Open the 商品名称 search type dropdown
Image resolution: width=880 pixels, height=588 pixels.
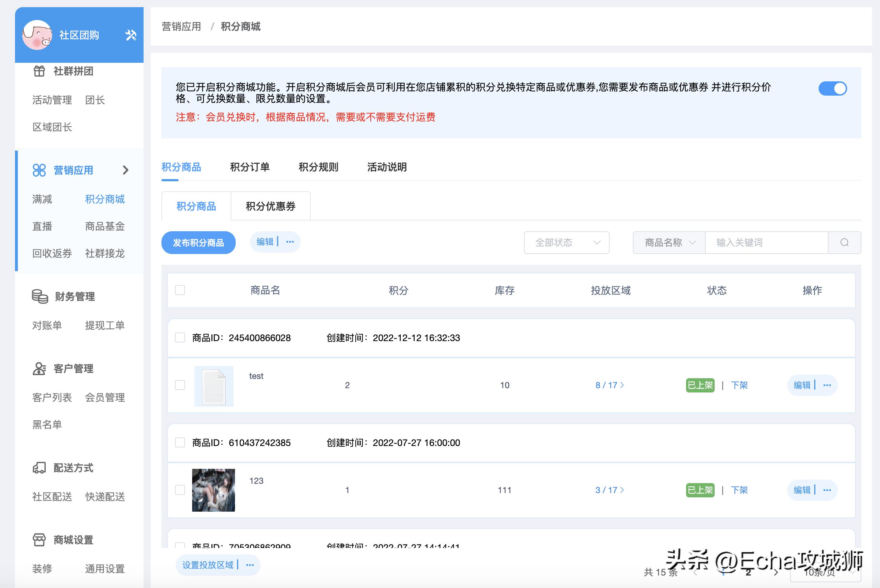click(x=668, y=243)
